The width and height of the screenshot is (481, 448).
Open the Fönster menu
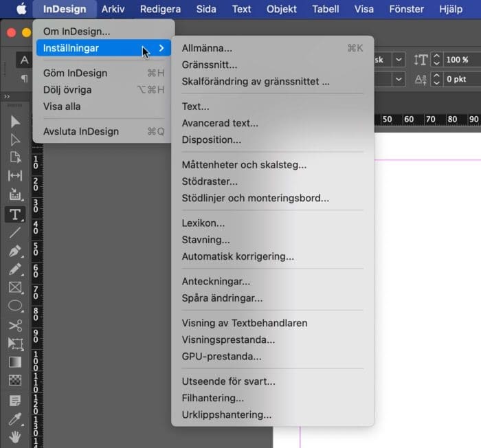[407, 9]
